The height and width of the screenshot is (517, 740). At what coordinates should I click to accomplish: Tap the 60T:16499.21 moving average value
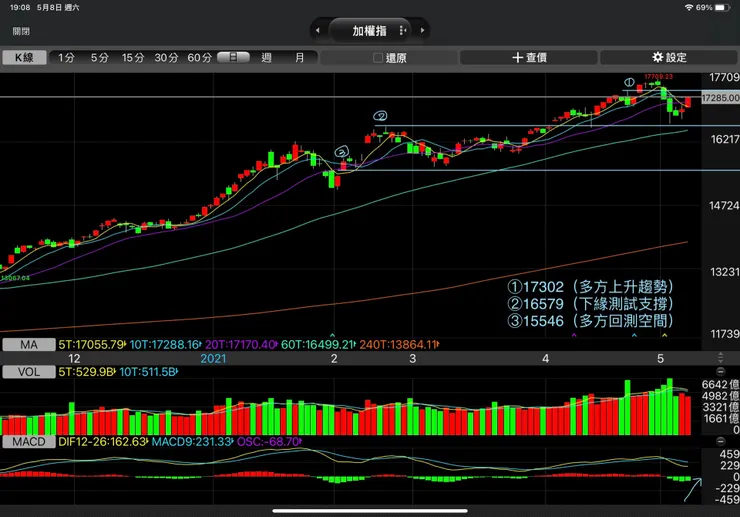tap(319, 345)
